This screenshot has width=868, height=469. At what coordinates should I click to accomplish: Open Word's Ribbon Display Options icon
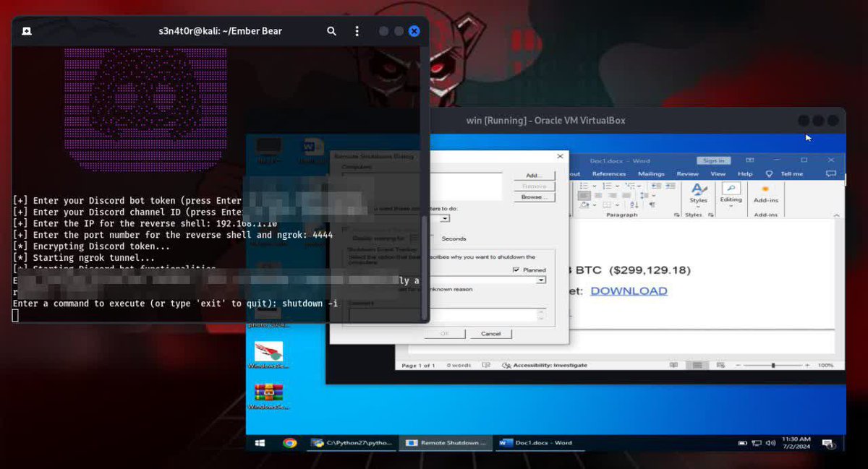pyautogui.click(x=750, y=160)
